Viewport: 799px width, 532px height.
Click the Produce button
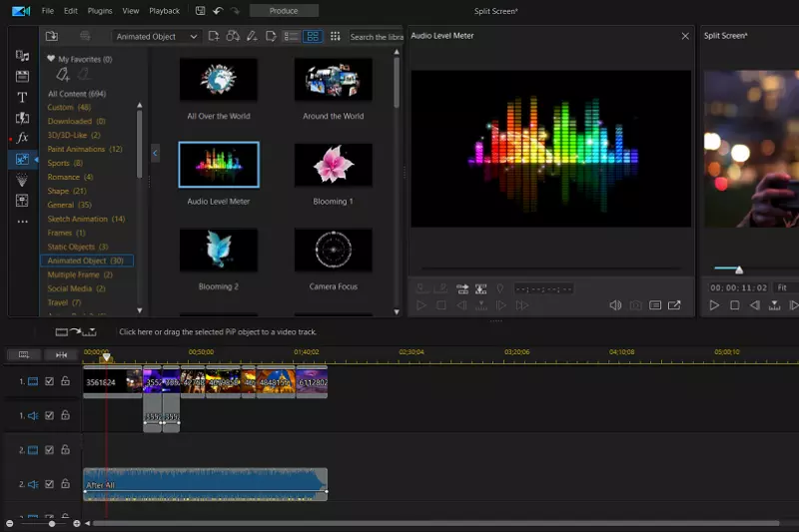(x=284, y=11)
